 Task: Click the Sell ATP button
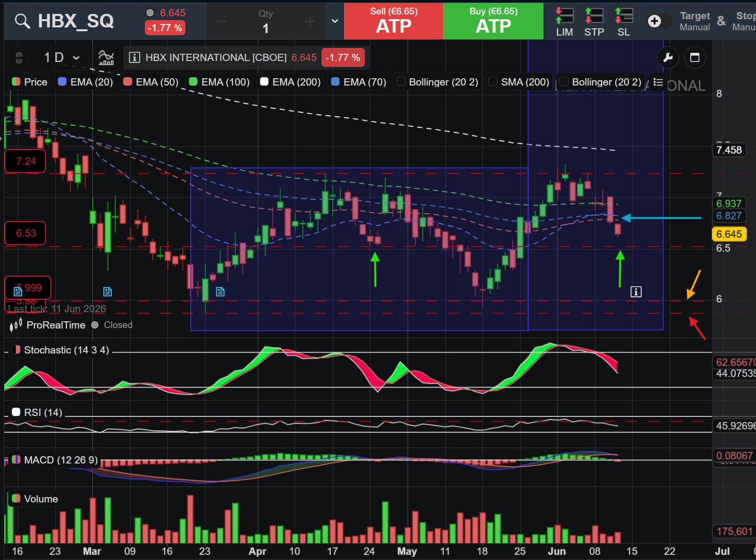click(394, 21)
